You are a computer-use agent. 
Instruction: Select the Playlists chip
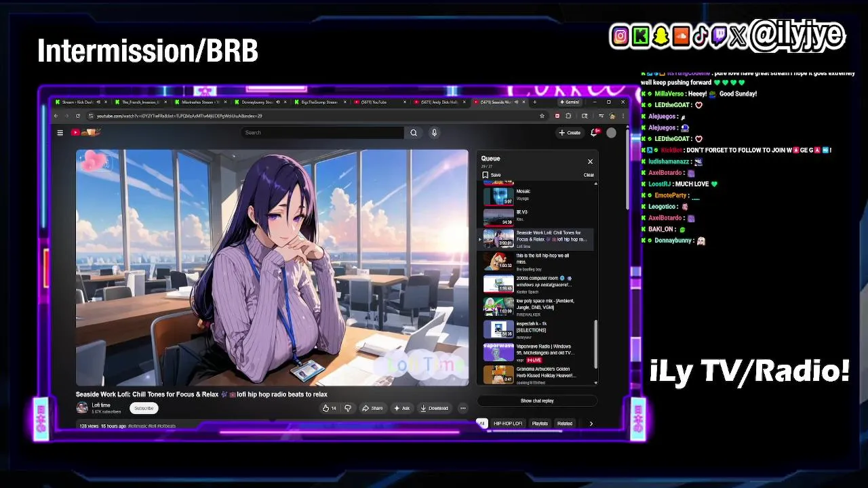[x=540, y=424]
